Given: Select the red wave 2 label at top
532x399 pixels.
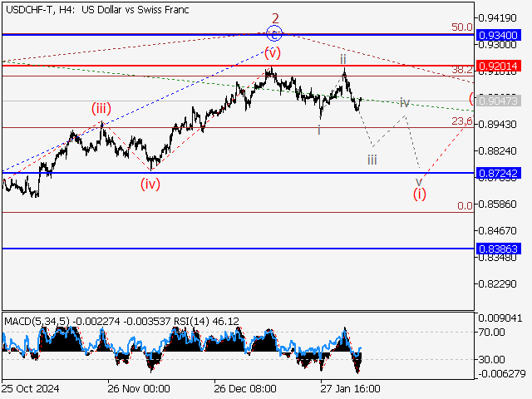Looking at the screenshot, I should (274, 17).
